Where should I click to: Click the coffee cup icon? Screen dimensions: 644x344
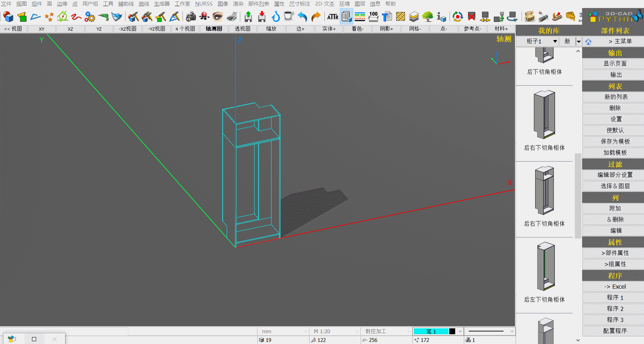point(289,16)
